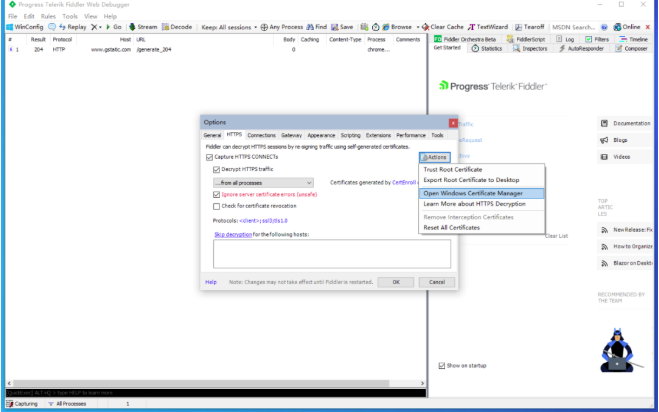The image size is (659, 412).
Task: Click the Tearoff toolbar button
Action: click(530, 27)
